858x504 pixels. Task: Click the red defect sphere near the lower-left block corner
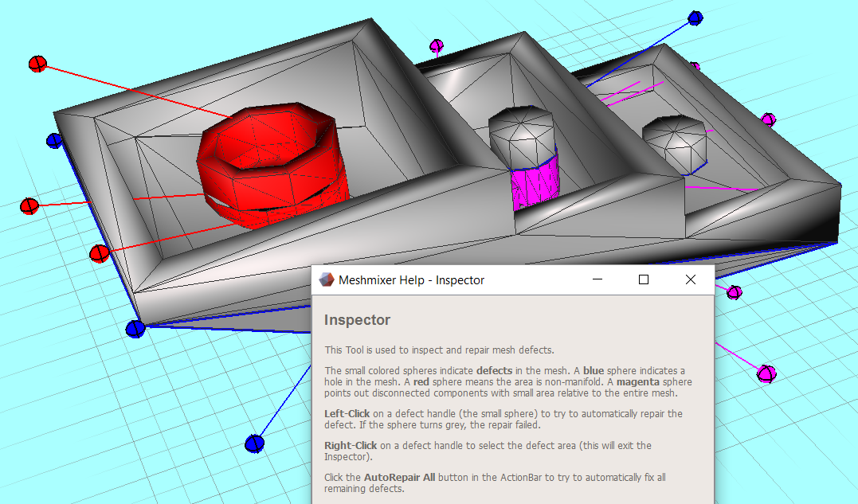[x=98, y=252]
